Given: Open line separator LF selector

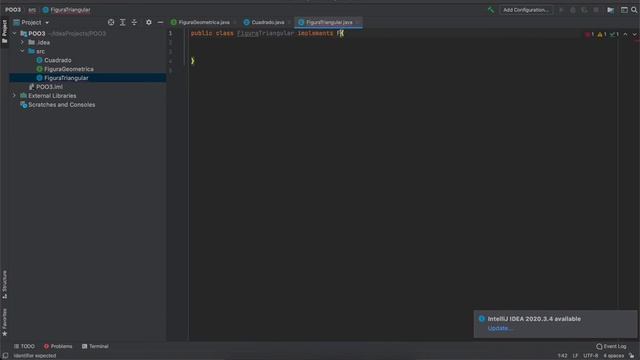Looking at the screenshot, I should click(575, 356).
